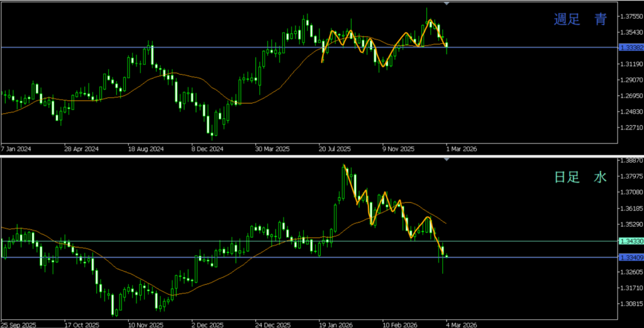This screenshot has width=644, height=328.
Task: Select the blue 1.33382 price tag
Action: click(630, 47)
